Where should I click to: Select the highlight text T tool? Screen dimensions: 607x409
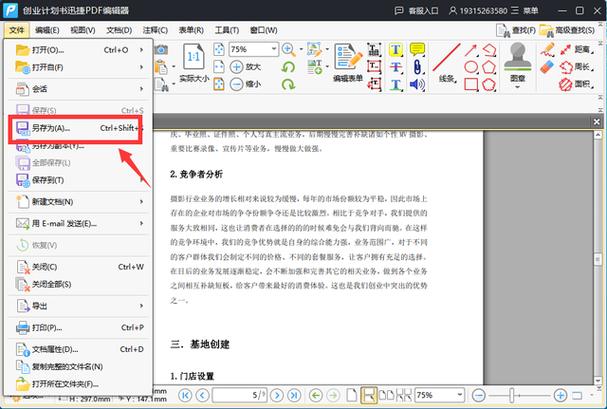pyautogui.click(x=395, y=50)
